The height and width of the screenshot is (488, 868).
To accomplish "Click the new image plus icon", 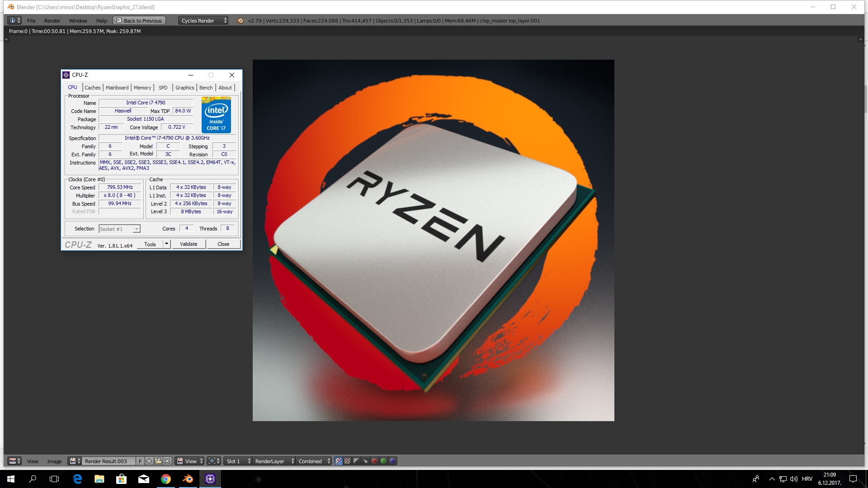I will pos(149,461).
